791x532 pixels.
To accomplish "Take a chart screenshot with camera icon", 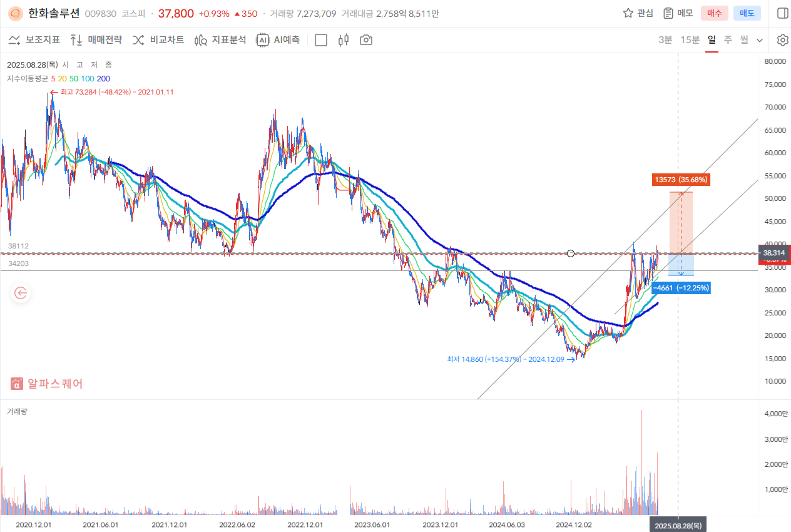I will click(x=366, y=40).
